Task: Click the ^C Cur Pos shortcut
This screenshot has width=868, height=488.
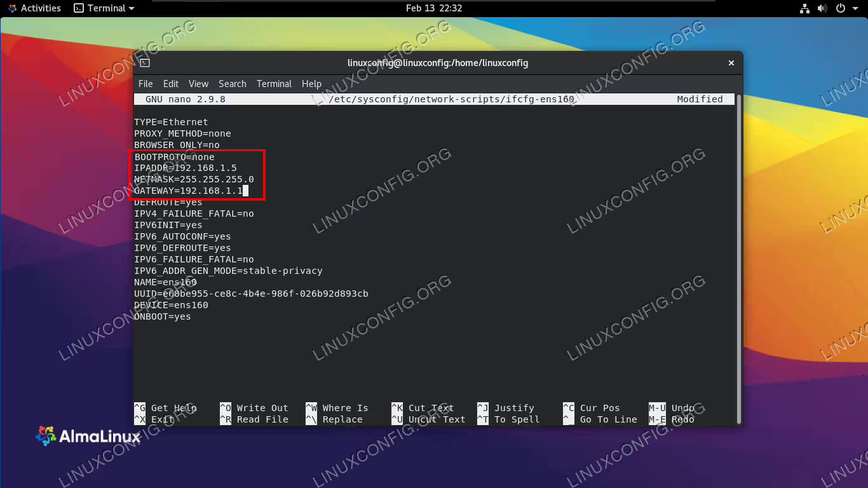Action: pyautogui.click(x=591, y=408)
